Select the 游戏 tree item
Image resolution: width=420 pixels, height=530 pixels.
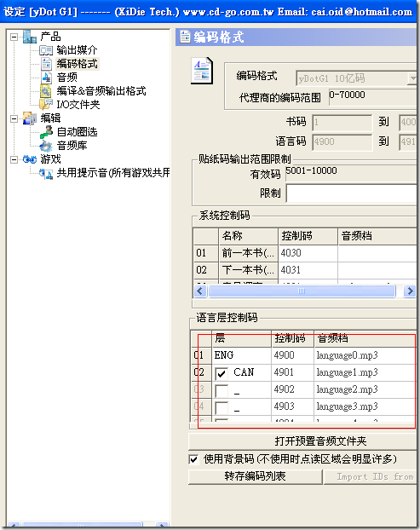[x=50, y=159]
